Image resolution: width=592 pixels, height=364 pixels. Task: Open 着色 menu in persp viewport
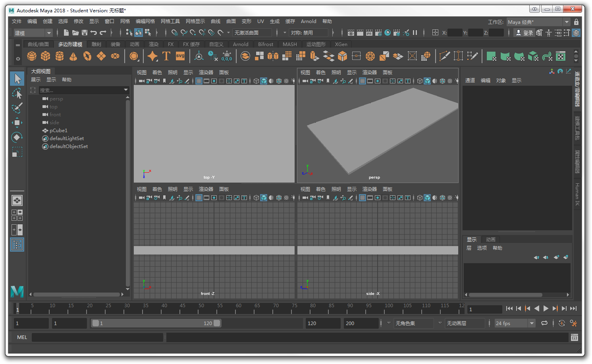tap(320, 72)
